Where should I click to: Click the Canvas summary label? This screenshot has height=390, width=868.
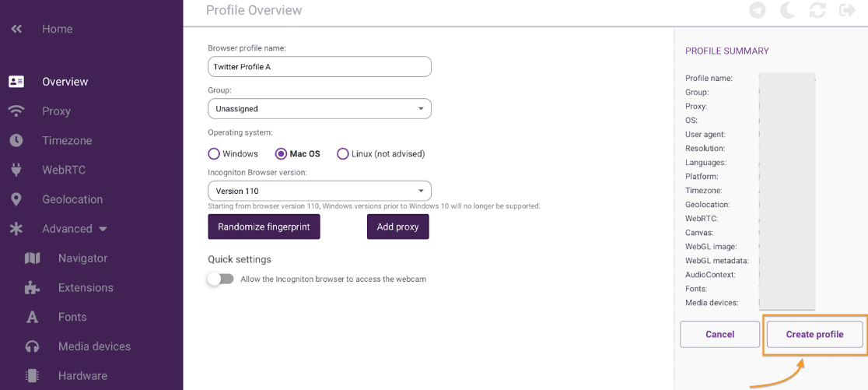pyautogui.click(x=699, y=233)
